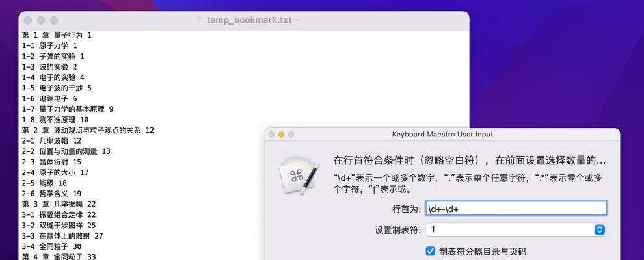
Task: Click the regex explanation text starting “\d+”表示
Action: click(x=468, y=184)
